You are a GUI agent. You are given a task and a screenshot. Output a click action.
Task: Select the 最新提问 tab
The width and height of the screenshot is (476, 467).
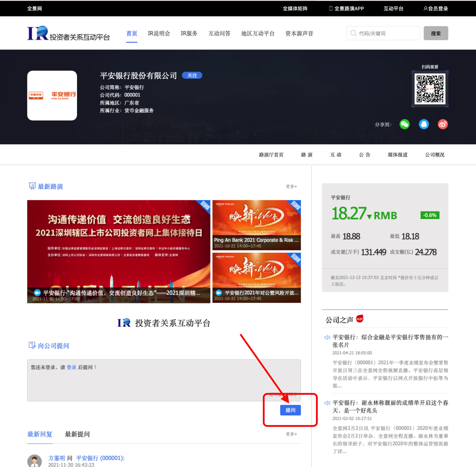point(77,434)
